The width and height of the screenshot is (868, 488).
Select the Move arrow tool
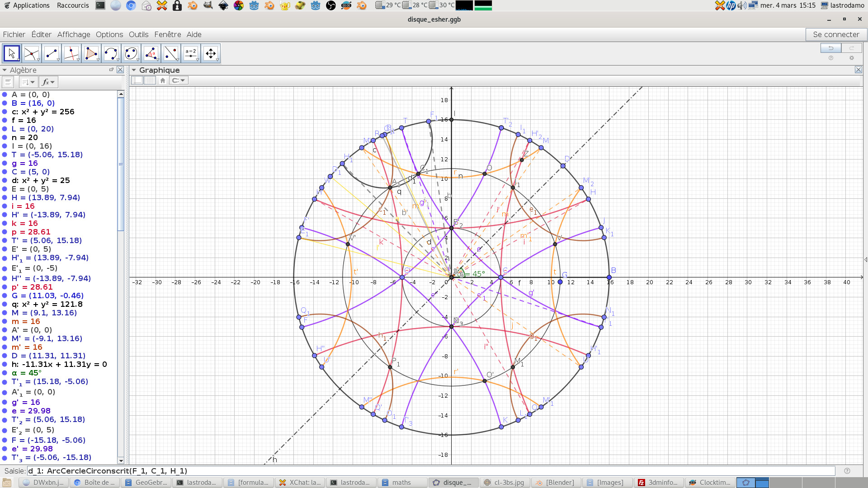point(12,53)
